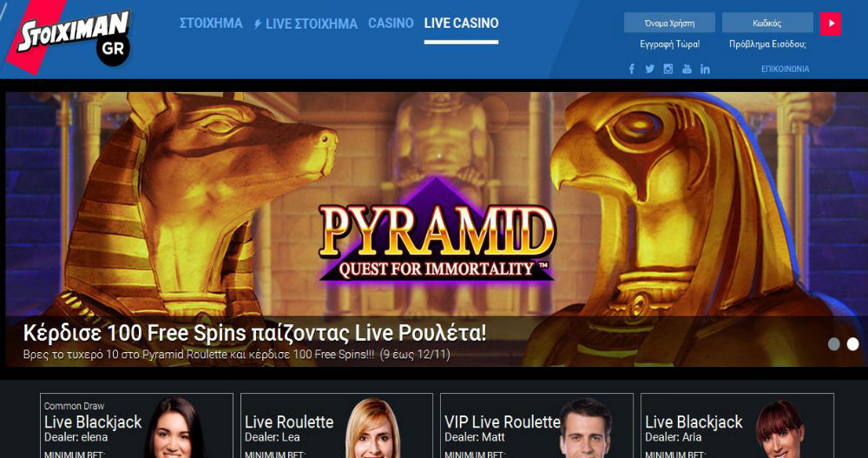This screenshot has height=458, width=868.
Task: Click the Πρόβλημα Εισόδου link
Action: click(767, 44)
